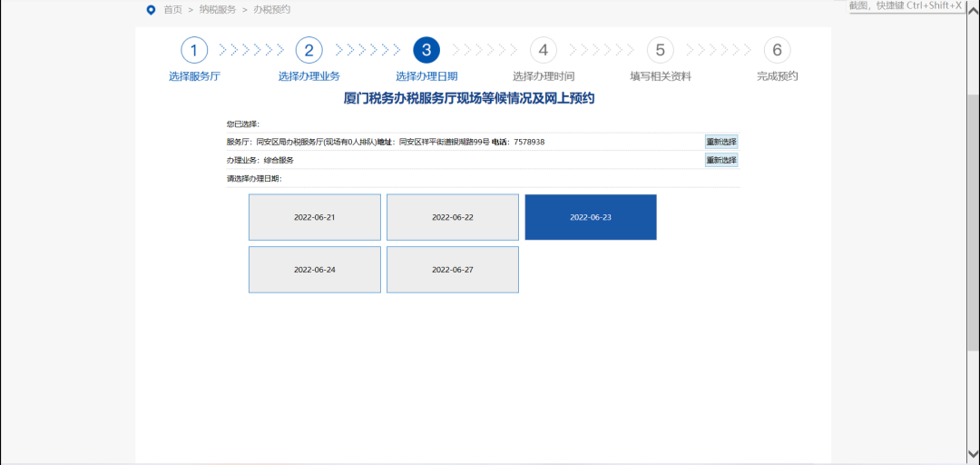Click step 5 circle icon

pyautogui.click(x=660, y=50)
